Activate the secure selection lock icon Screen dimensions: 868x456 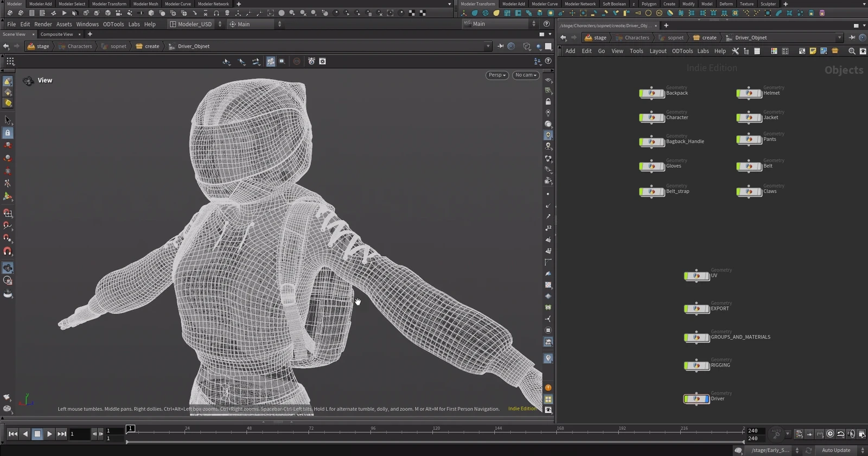(8, 133)
